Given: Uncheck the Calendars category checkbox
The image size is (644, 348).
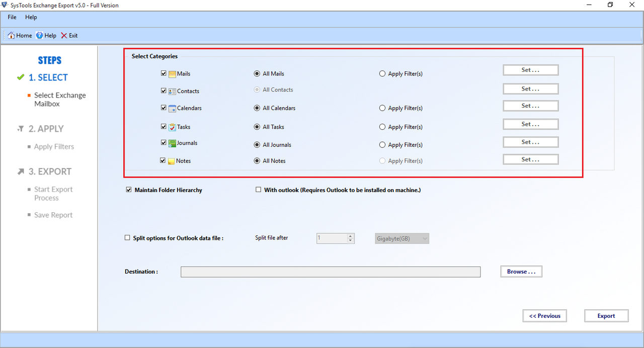Looking at the screenshot, I should 164,108.
